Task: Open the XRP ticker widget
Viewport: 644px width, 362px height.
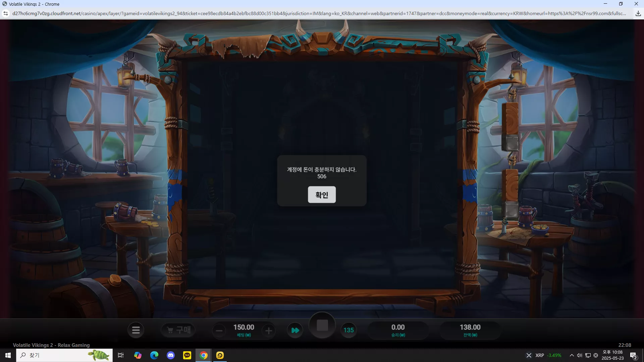Action: (x=544, y=355)
